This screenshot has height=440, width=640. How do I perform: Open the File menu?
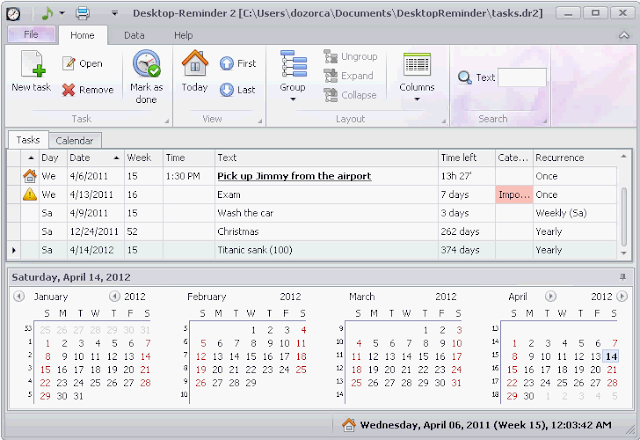(31, 34)
